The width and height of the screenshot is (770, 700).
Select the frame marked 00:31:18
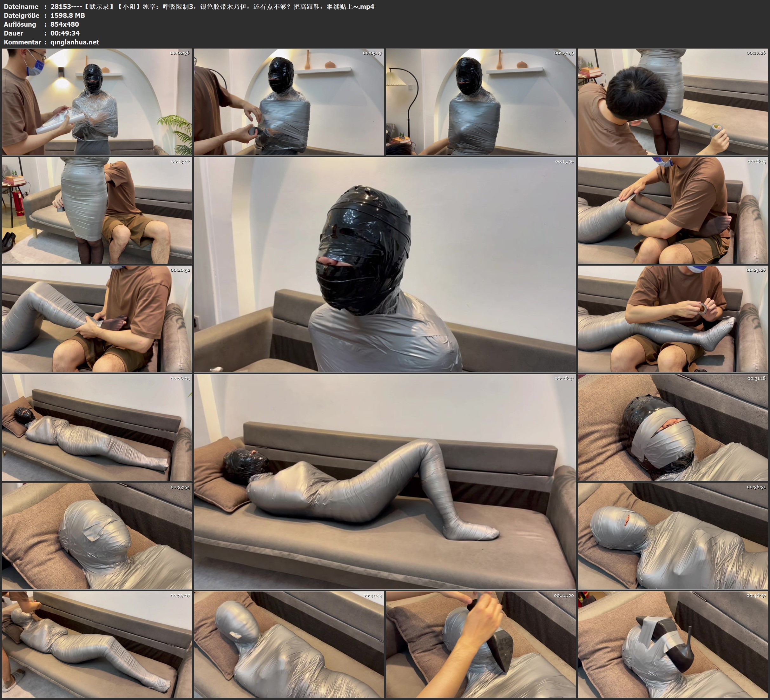coord(673,427)
